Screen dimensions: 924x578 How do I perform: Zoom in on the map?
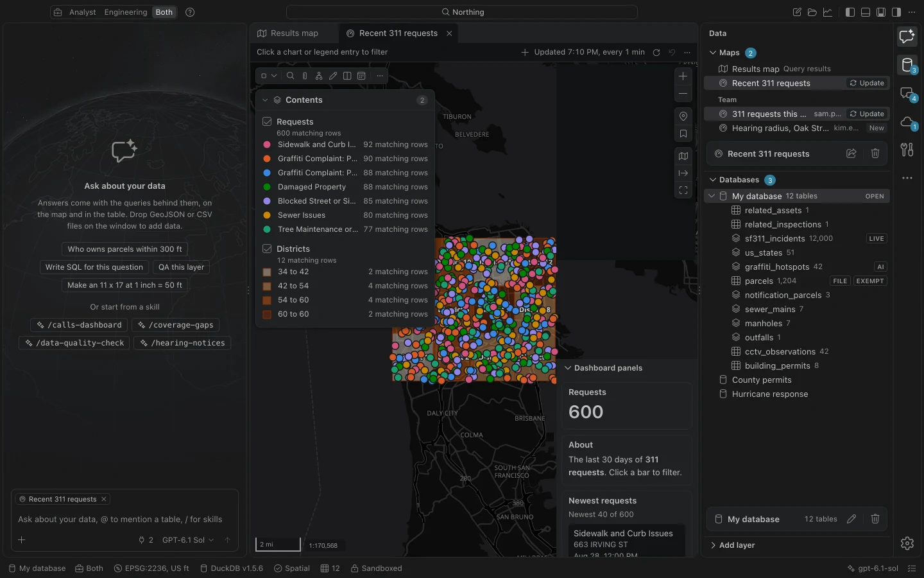coord(683,76)
